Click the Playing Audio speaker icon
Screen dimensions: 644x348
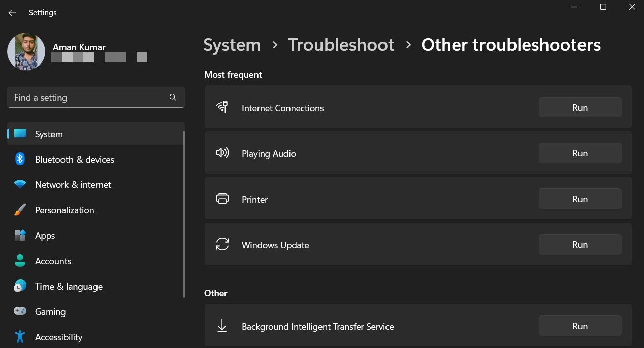pos(222,153)
